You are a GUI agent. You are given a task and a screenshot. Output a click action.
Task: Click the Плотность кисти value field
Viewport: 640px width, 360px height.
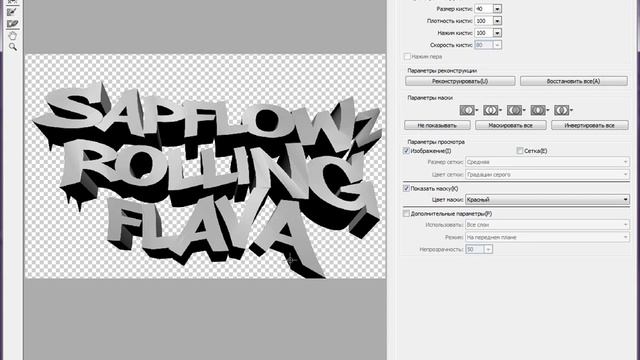pos(484,21)
